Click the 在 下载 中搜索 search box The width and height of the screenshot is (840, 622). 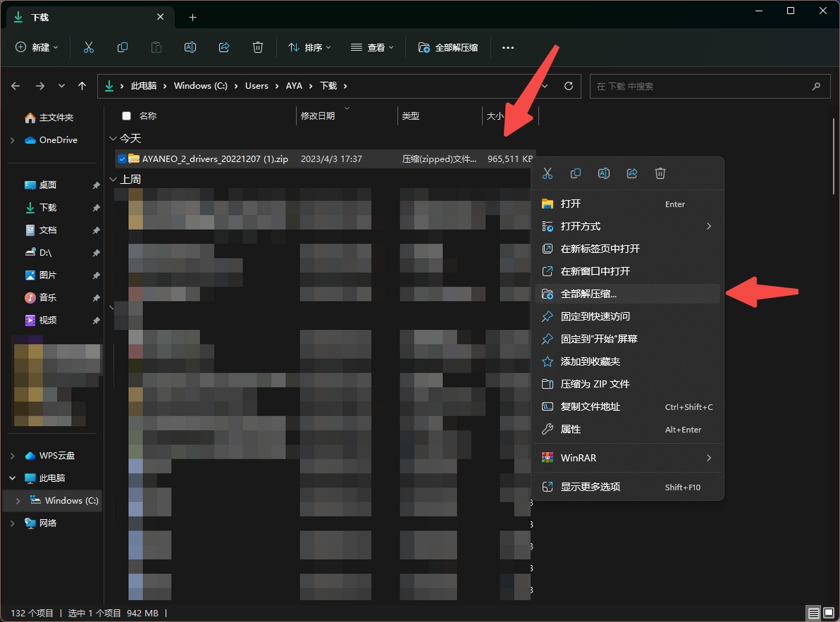point(701,86)
